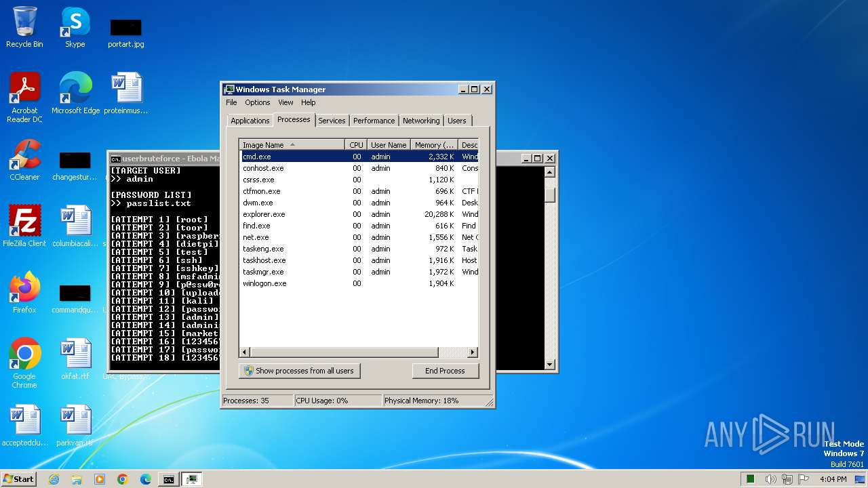Sort by the User Name column header

click(389, 144)
